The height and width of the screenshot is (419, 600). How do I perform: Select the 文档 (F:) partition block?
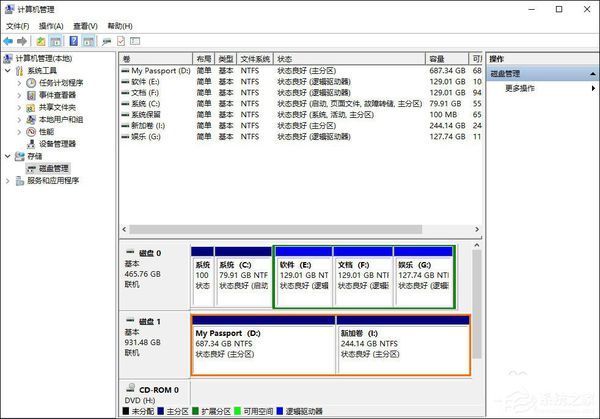point(363,277)
